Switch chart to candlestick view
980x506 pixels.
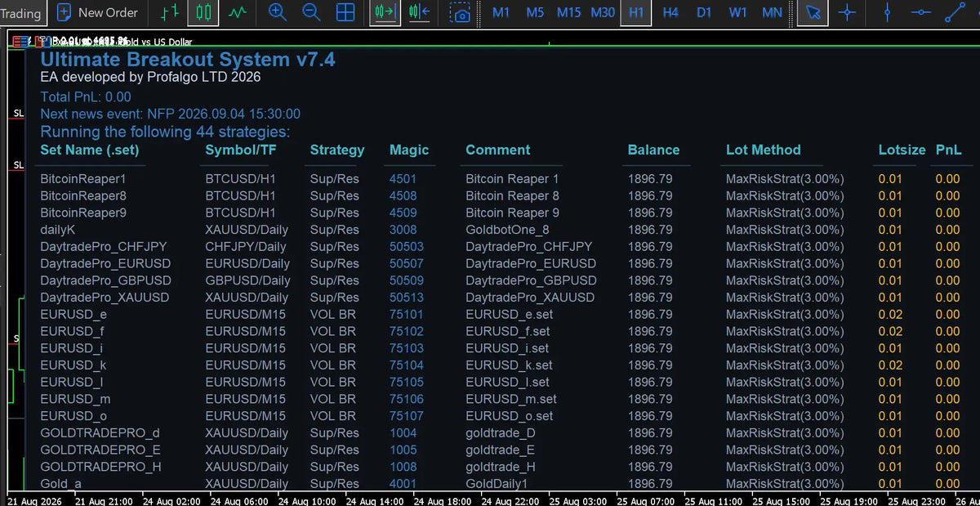[203, 12]
